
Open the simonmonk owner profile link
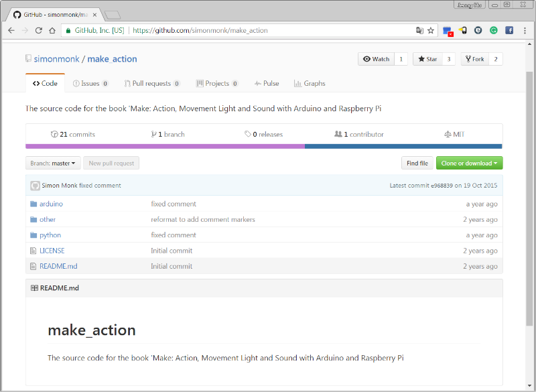coord(56,59)
